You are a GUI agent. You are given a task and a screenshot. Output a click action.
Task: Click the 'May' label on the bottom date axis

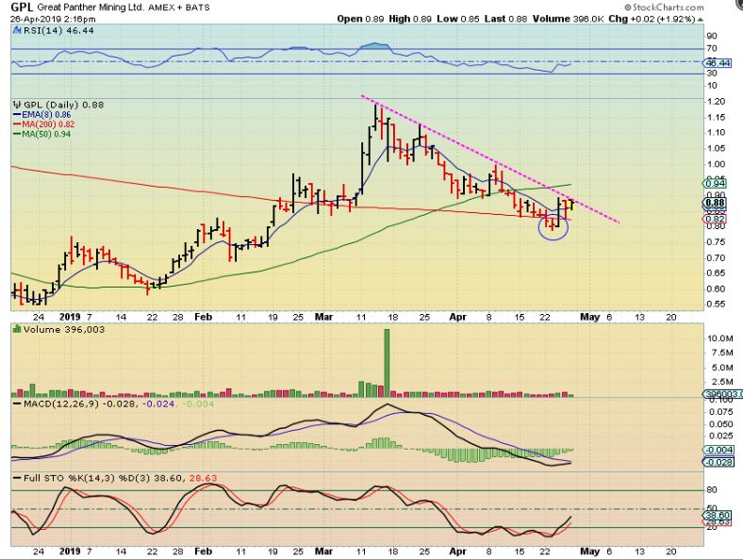(590, 552)
